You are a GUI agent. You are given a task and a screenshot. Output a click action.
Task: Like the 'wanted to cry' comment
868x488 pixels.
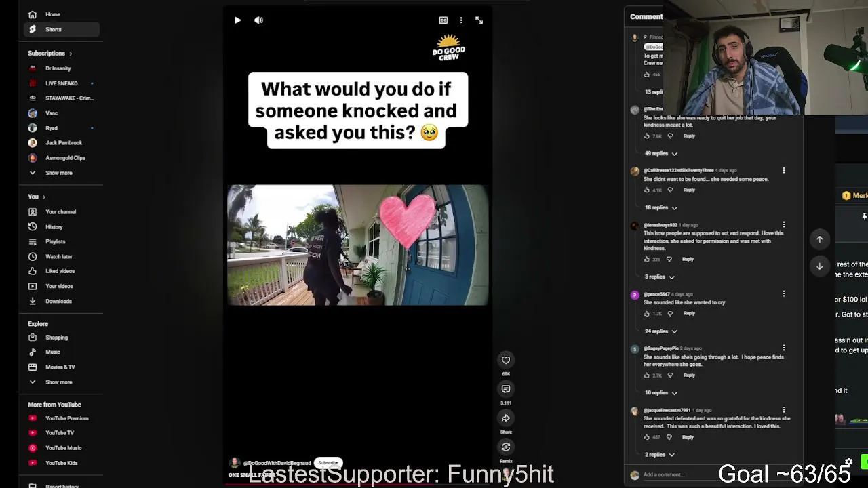647,314
